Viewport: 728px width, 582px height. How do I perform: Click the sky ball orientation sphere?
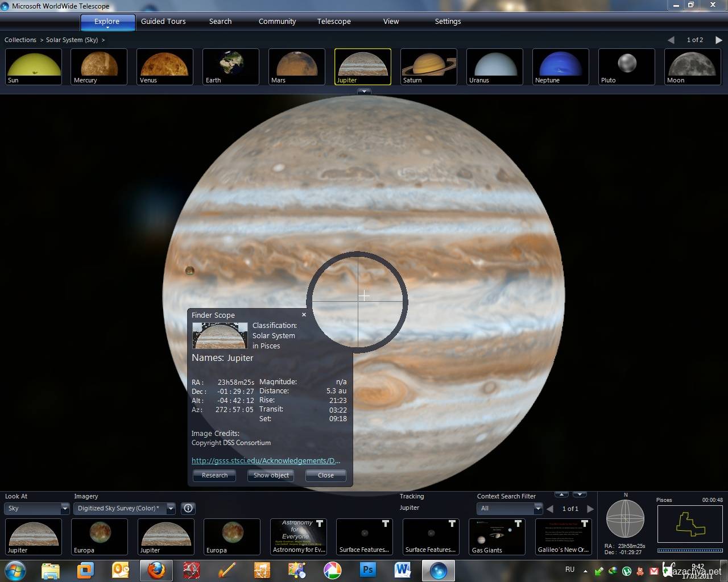(625, 519)
